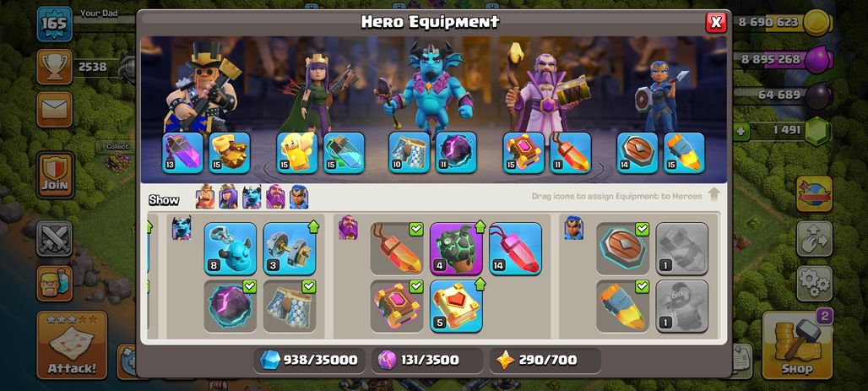Click the Minion Prince's level 11 Dark Crown slot
868x391 pixels.
[456, 153]
